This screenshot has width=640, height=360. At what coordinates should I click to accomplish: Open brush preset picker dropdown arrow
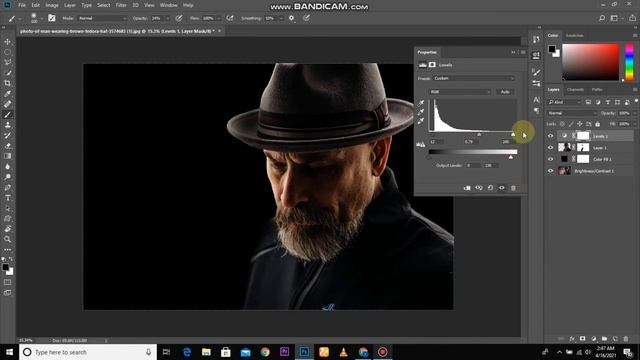point(42,18)
